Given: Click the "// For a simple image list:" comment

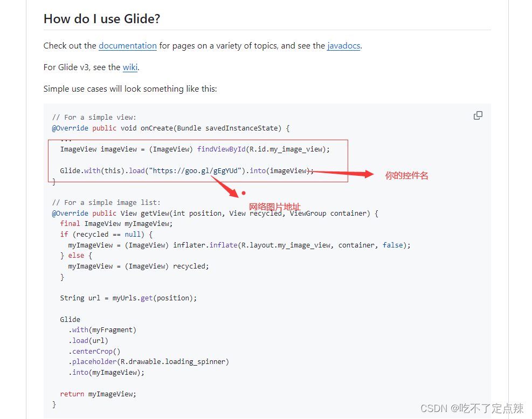Looking at the screenshot, I should pos(106,203).
